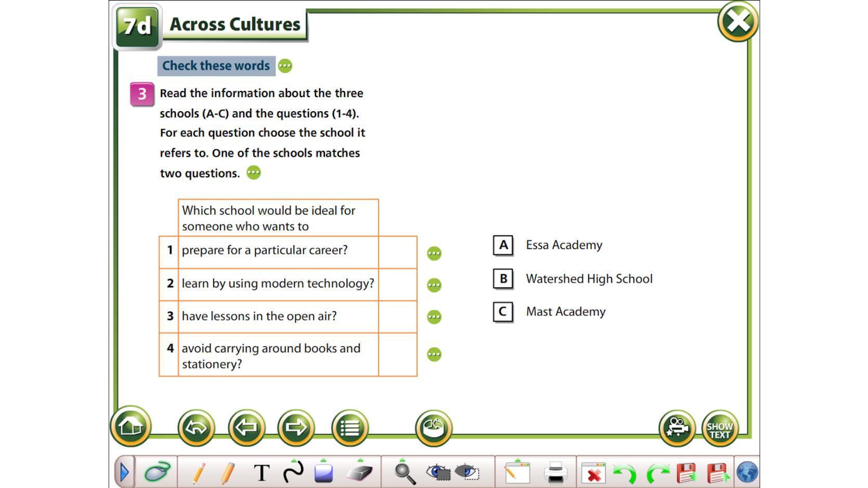The width and height of the screenshot is (868, 488).
Task: Click the pink exercise number 3 badge
Action: click(142, 94)
